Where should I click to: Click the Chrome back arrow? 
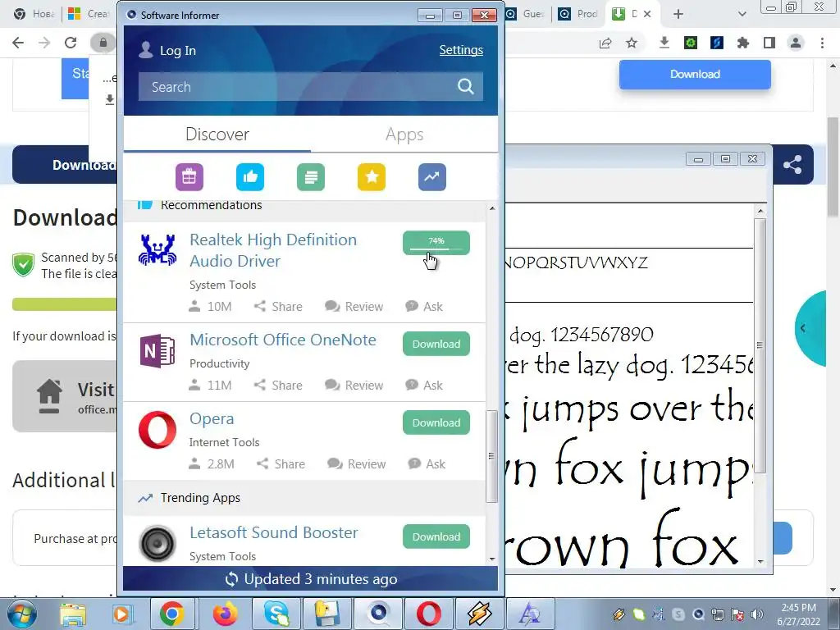pos(18,43)
